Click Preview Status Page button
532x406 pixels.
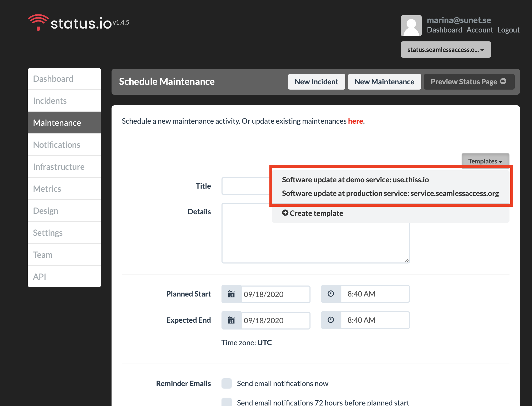click(469, 82)
